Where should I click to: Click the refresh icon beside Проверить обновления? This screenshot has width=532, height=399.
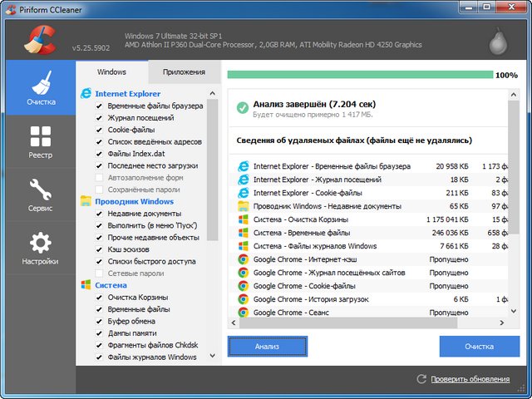pos(422,380)
